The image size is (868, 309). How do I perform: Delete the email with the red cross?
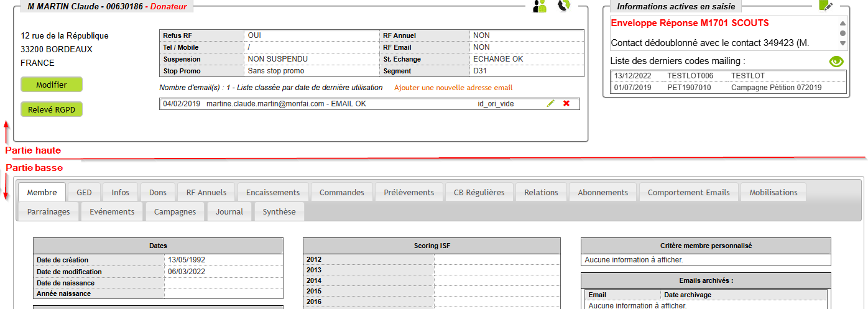(566, 104)
